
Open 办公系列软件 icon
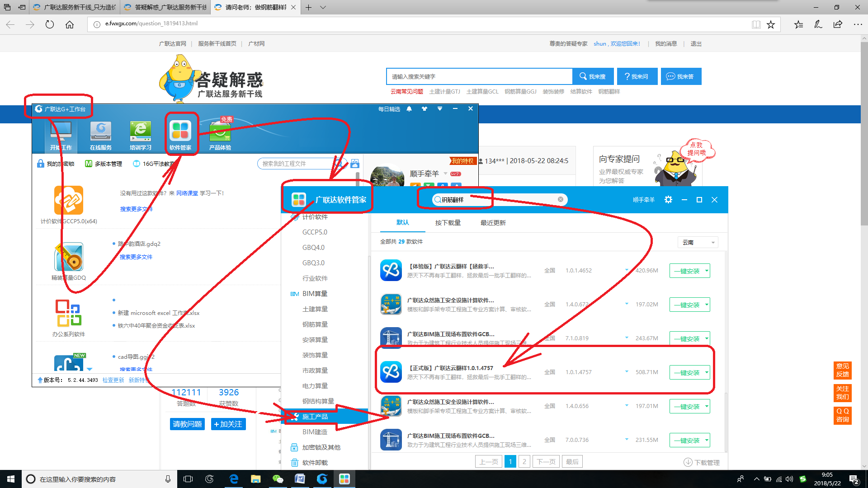[x=69, y=313]
